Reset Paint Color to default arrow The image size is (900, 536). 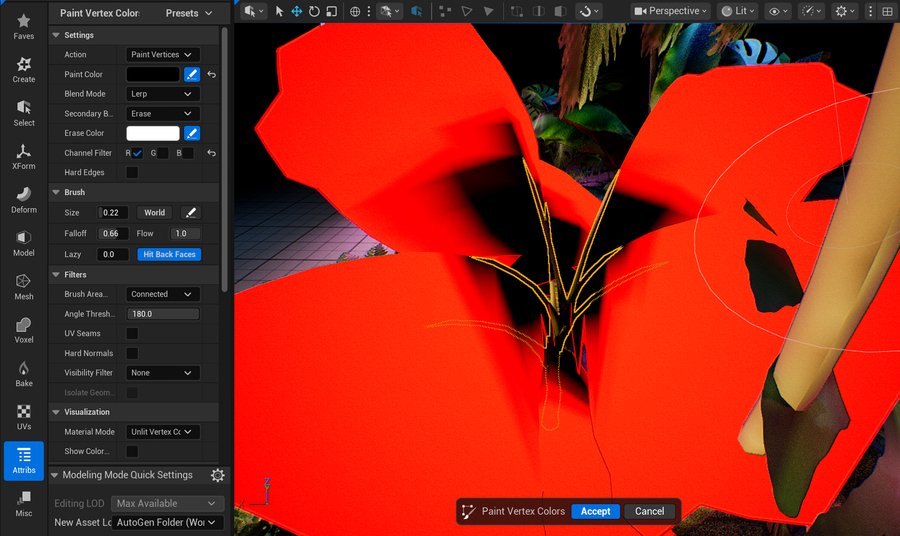point(211,74)
